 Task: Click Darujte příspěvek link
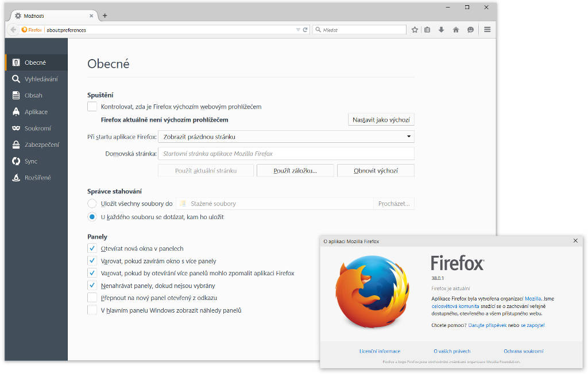click(487, 325)
